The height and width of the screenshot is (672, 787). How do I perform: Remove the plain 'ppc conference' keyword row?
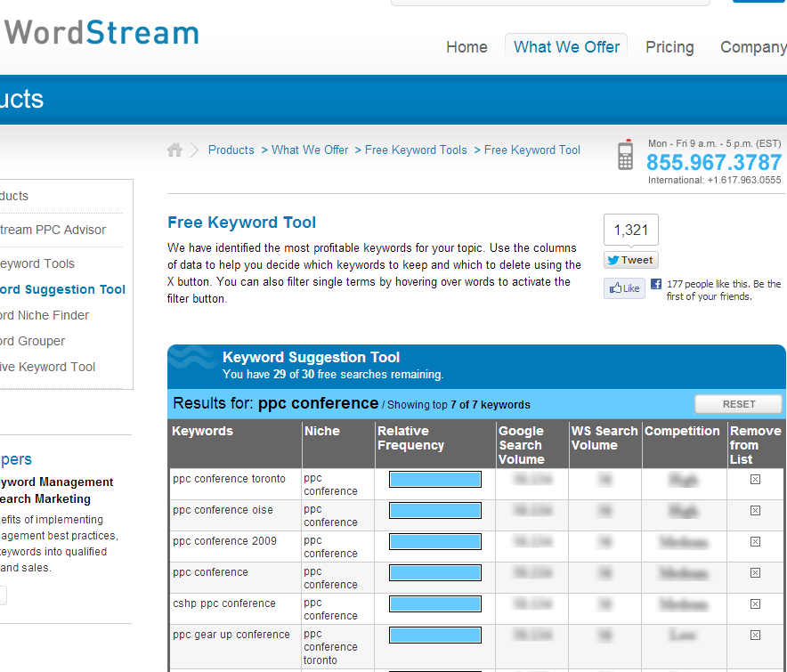click(755, 572)
